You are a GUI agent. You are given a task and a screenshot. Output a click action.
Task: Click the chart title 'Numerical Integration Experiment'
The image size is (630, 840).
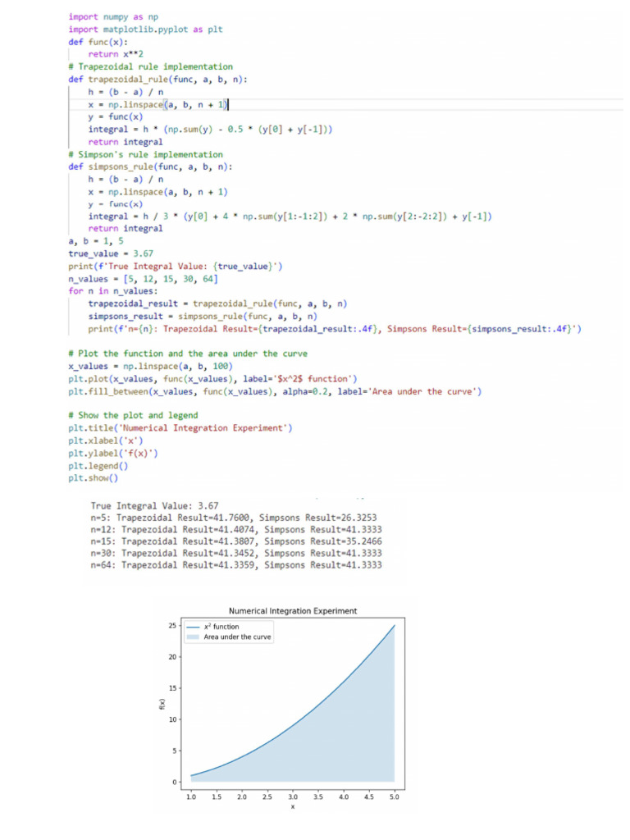(x=293, y=610)
